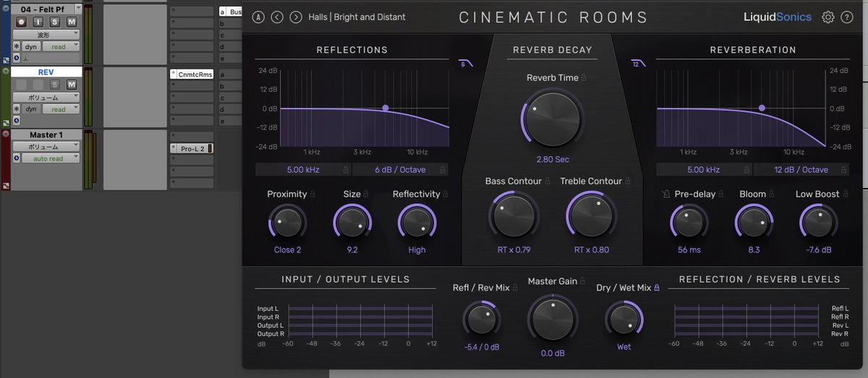Viewport: 868px width, 378px height.
Task: Lock the Reverberation 12 dB / Octave field
Action: [x=845, y=170]
